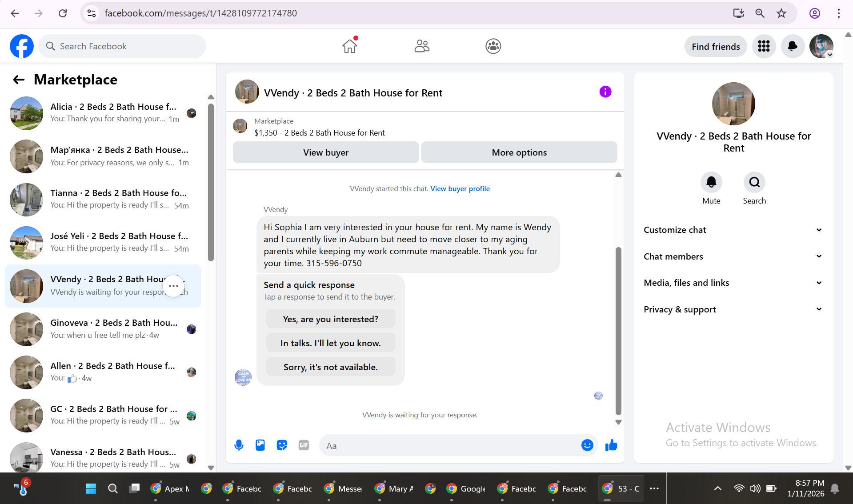Click the browser address bar URL
Viewport: 853px width, 504px height.
point(200,13)
